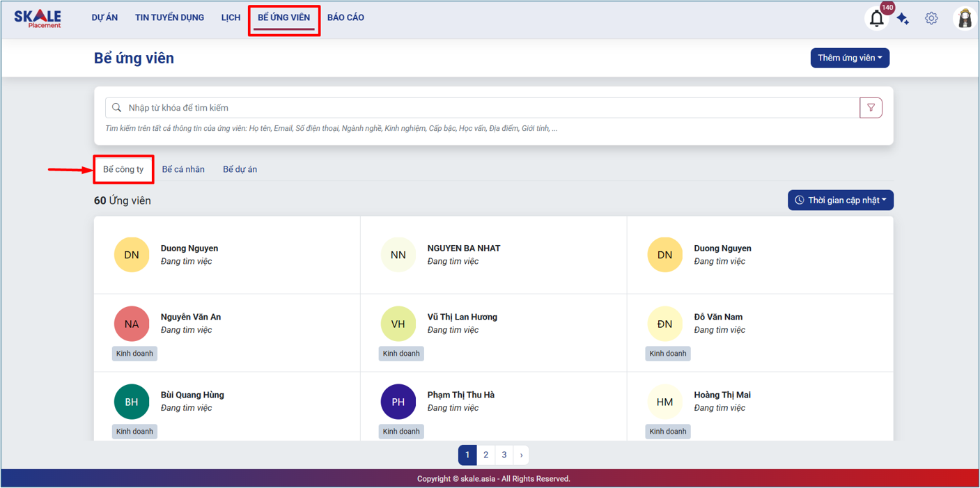This screenshot has height=488, width=980.
Task: Open the settings gear icon
Action: [x=931, y=19]
